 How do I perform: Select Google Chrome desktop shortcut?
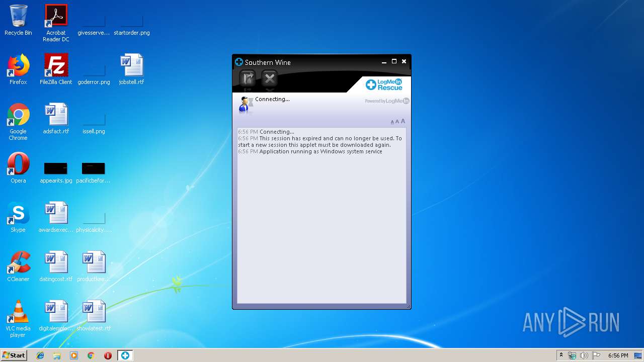[x=18, y=122]
